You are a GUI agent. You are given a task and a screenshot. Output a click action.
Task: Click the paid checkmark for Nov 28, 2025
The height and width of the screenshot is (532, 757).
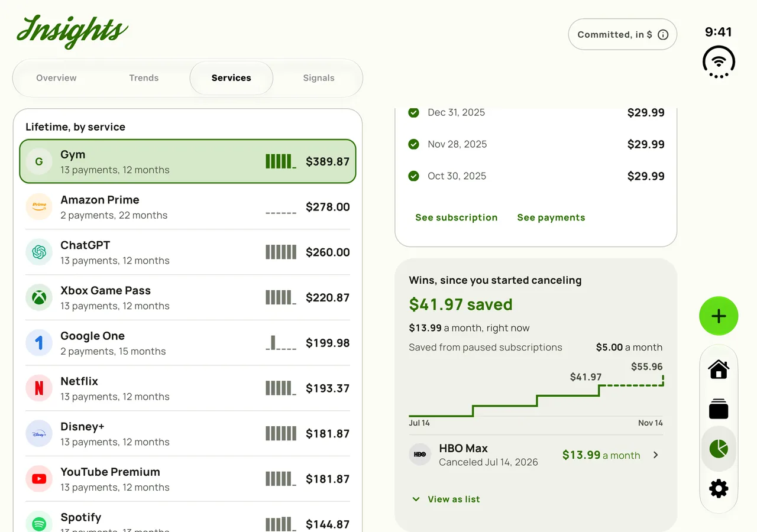(414, 144)
